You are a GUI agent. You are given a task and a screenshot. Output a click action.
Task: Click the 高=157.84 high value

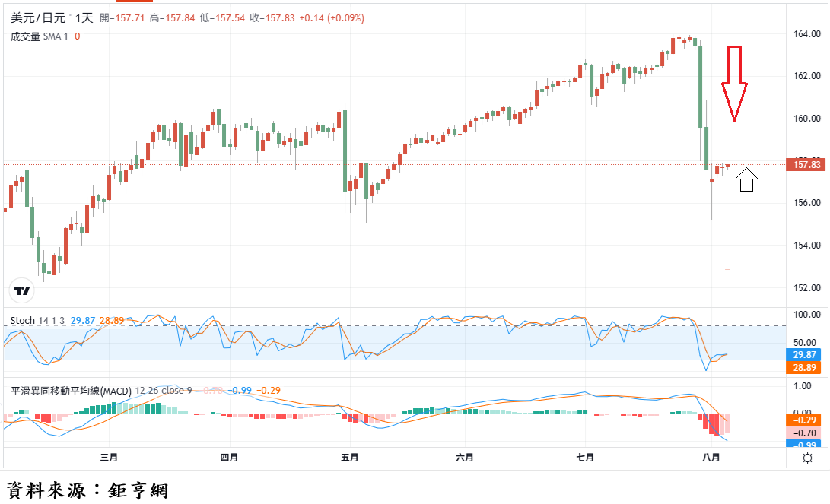(172, 18)
